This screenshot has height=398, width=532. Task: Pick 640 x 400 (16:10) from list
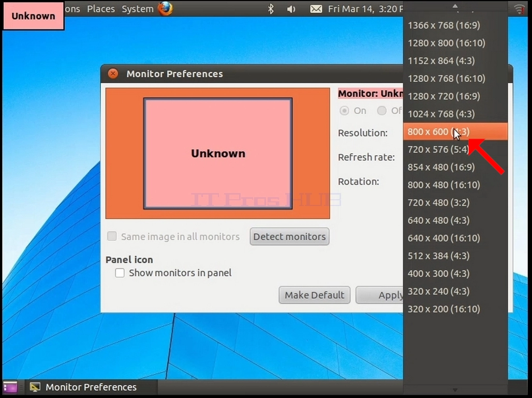pyautogui.click(x=455, y=238)
